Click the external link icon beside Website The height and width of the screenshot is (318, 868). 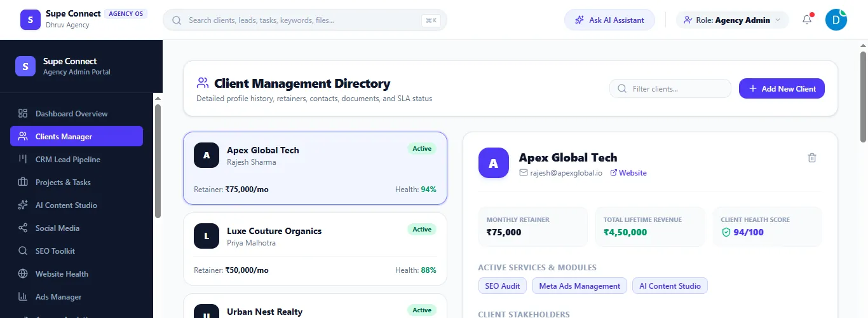(614, 173)
